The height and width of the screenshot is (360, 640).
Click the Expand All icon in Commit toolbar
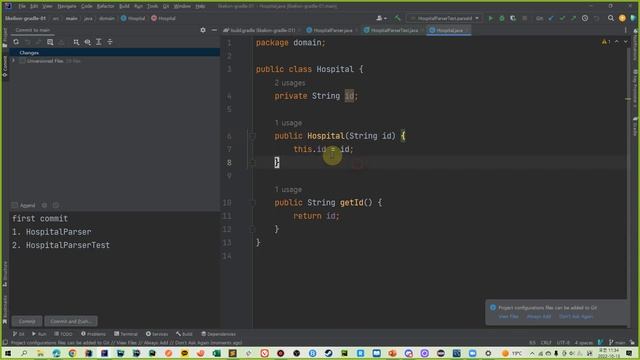(99, 42)
